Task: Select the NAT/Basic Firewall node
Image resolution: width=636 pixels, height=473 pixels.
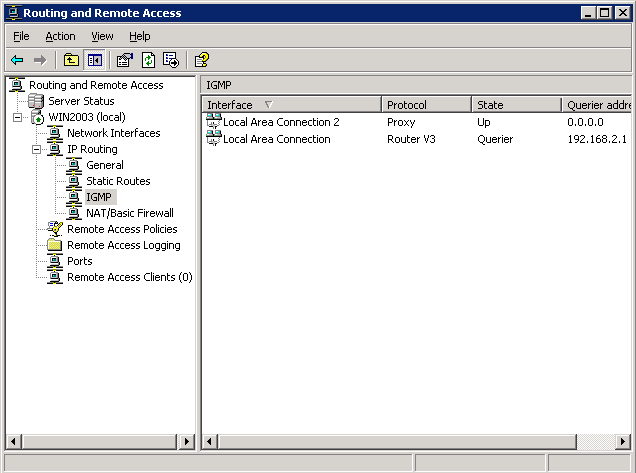Action: click(x=129, y=213)
